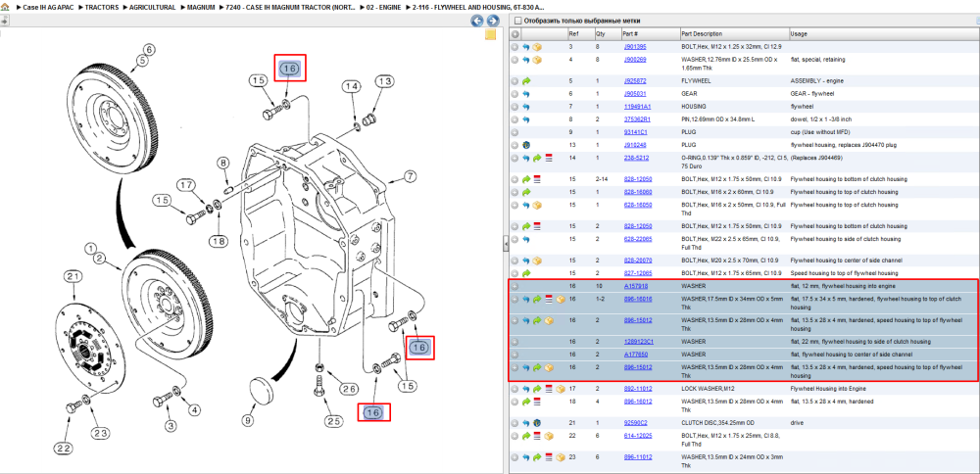Open part link 238-5212
Screen dimensions: 980x474
[x=636, y=158]
